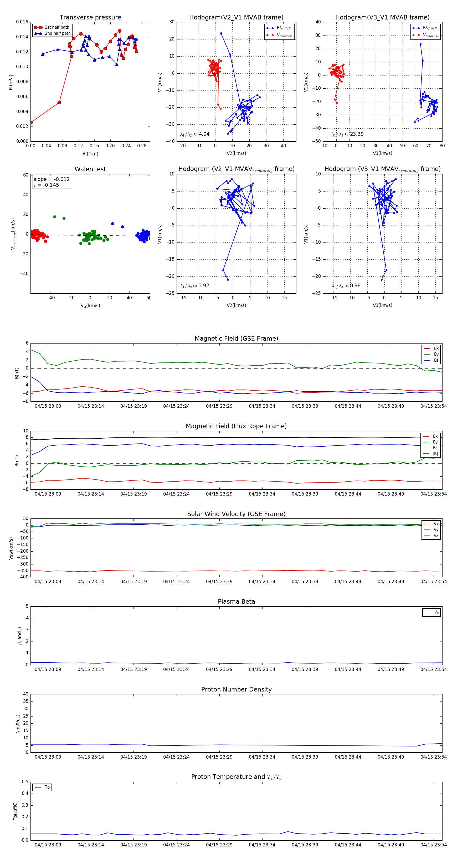Select 'B/√μ0ρ' legend entry in V3_V1 MVAB hodogram
Viewport: 473px width, 868px height.
click(425, 28)
